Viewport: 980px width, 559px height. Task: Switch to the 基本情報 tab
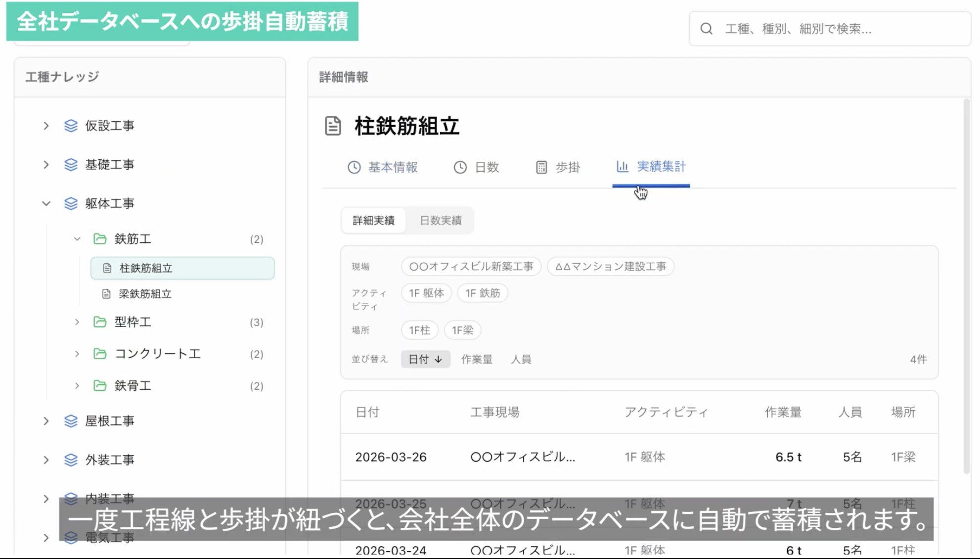click(x=383, y=167)
